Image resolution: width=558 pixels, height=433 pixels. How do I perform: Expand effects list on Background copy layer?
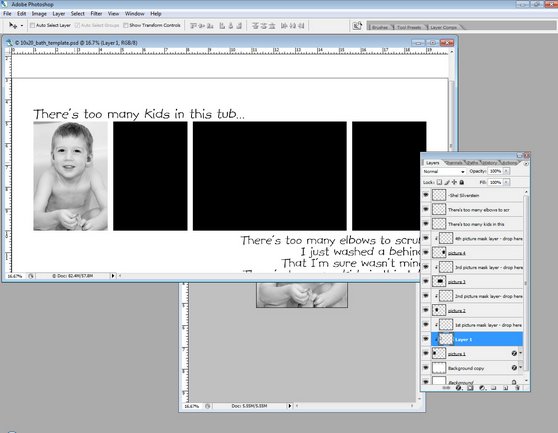(x=521, y=368)
